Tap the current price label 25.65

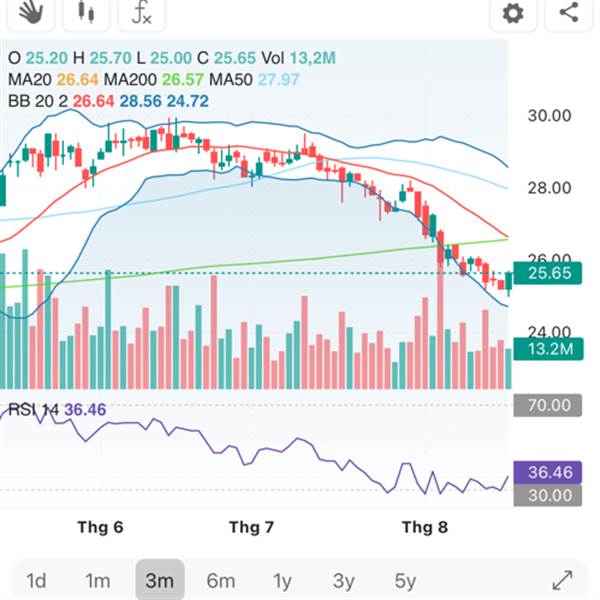tap(548, 273)
